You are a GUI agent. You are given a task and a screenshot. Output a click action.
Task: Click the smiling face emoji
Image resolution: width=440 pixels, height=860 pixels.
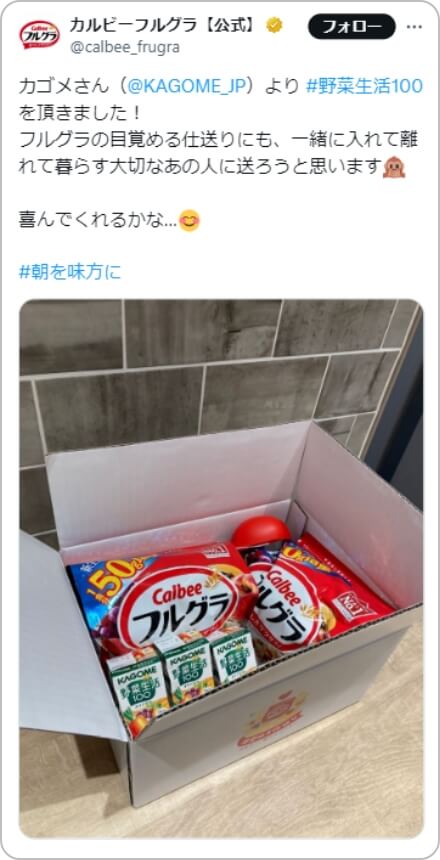coord(189,221)
